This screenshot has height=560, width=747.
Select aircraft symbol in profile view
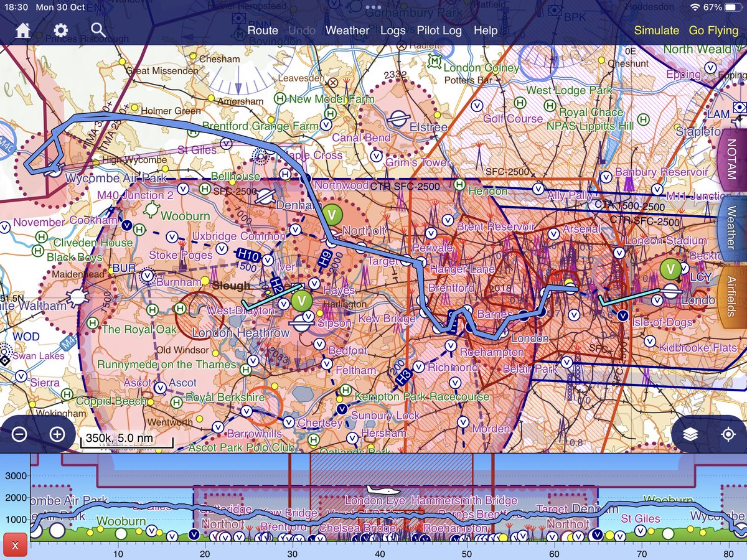click(x=383, y=490)
